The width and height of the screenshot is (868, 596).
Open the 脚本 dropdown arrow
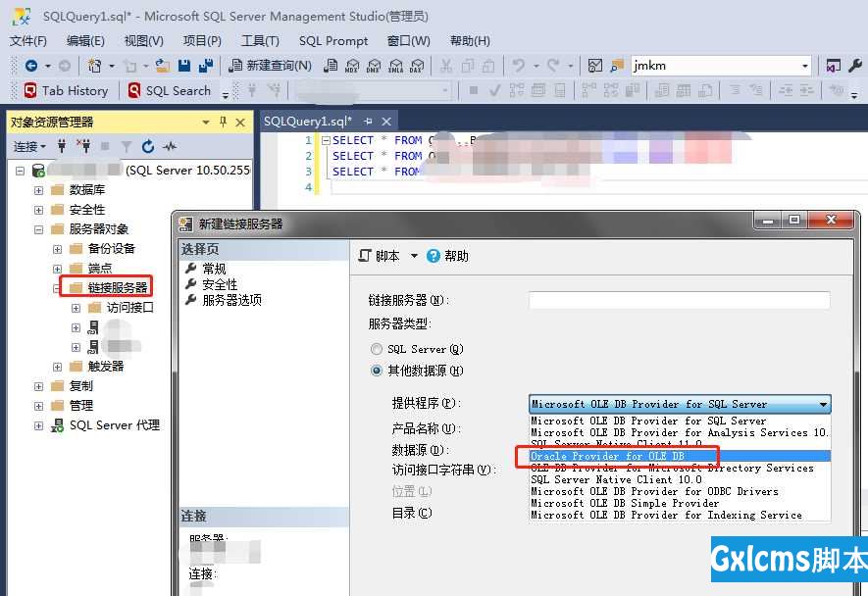pos(414,256)
